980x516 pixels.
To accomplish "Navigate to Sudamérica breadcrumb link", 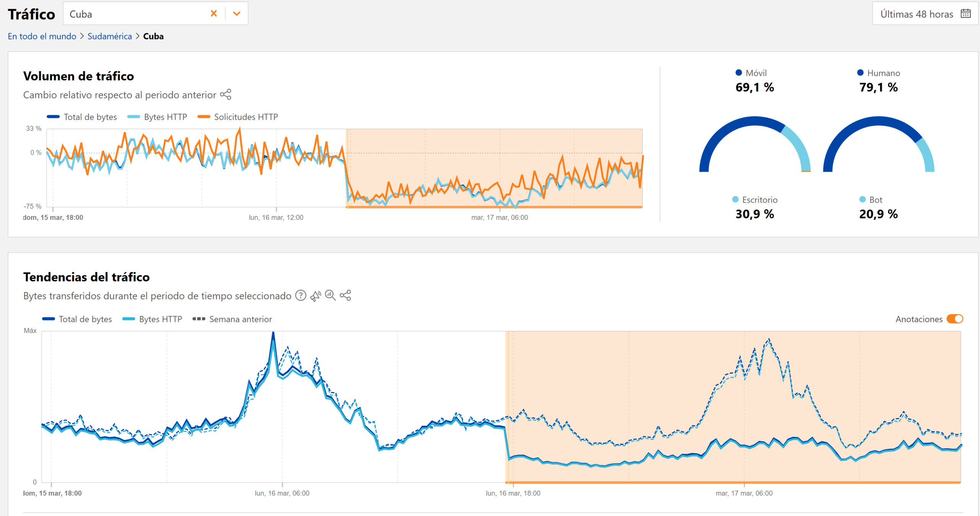I will pos(109,36).
